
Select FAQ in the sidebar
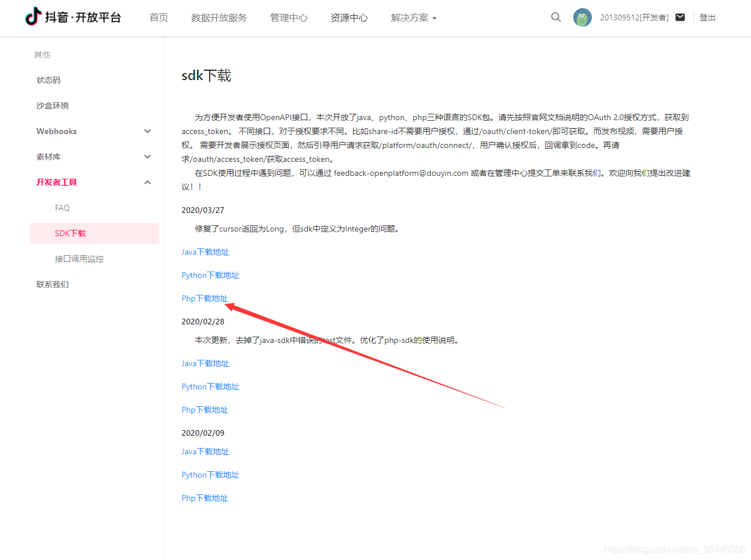(x=62, y=207)
